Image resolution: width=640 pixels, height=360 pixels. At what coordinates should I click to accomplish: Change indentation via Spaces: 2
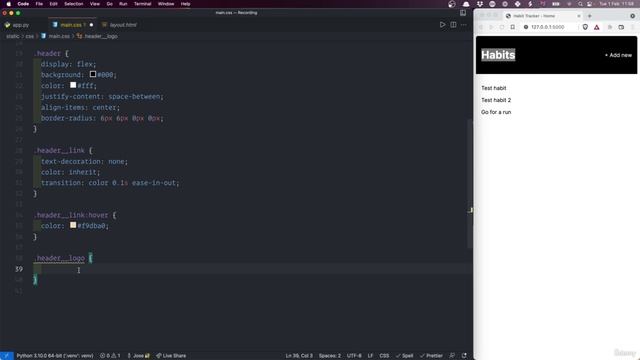[329, 356]
